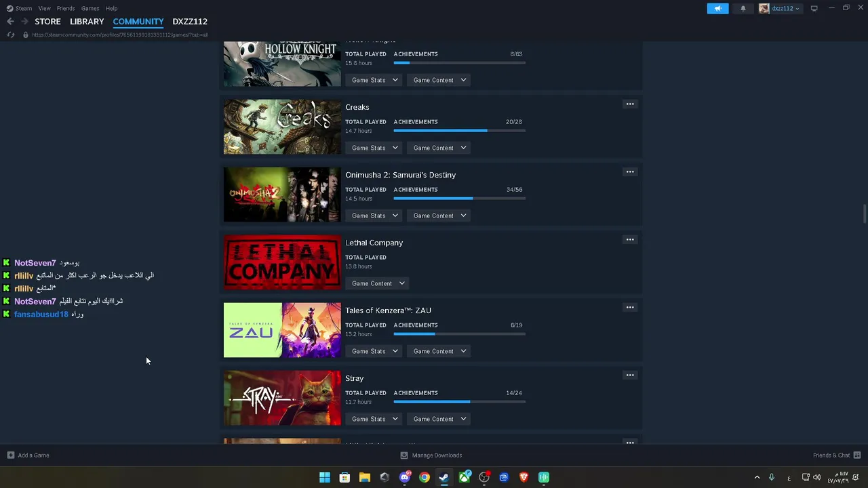The height and width of the screenshot is (488, 868).
Task: Switch to the STORE tab
Action: (47, 22)
